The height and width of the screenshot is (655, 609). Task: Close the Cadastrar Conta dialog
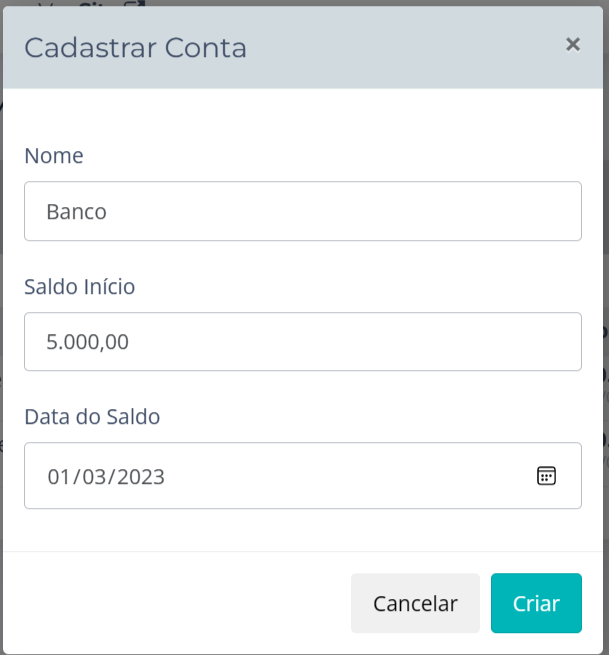[x=573, y=44]
